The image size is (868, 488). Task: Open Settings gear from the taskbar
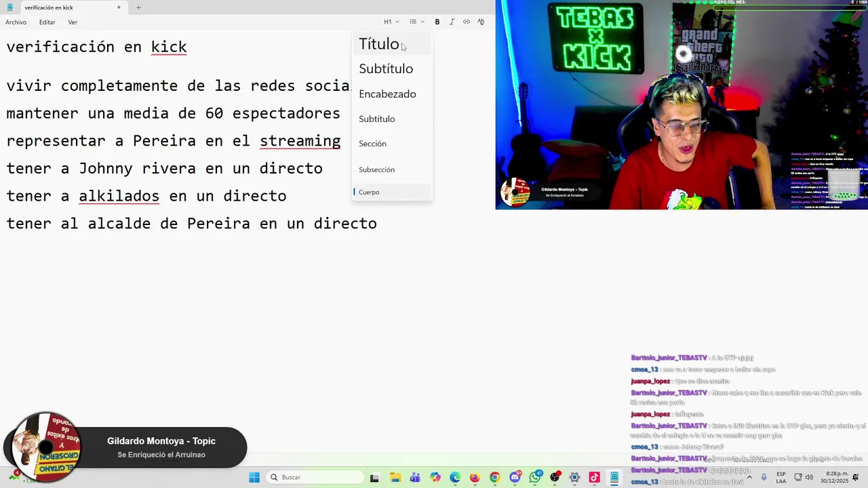tap(574, 477)
